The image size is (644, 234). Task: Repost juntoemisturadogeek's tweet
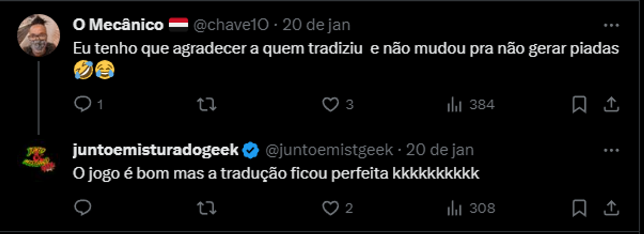coord(206,208)
